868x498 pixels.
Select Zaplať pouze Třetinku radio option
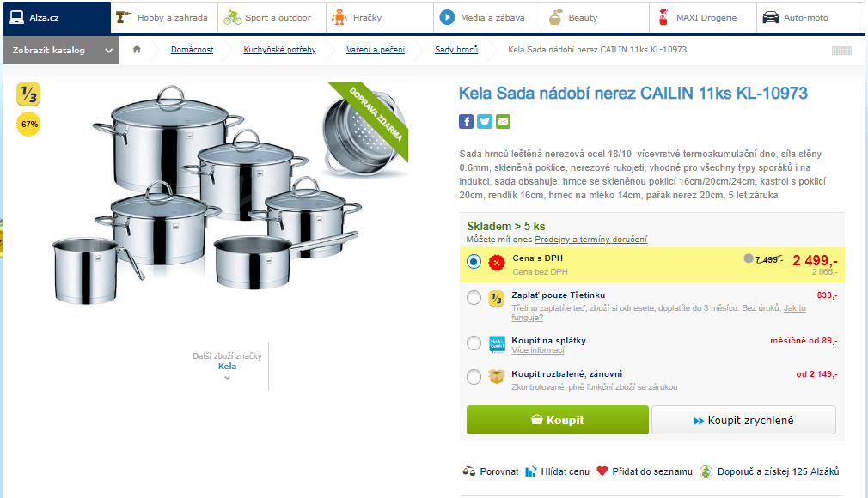pos(474,298)
